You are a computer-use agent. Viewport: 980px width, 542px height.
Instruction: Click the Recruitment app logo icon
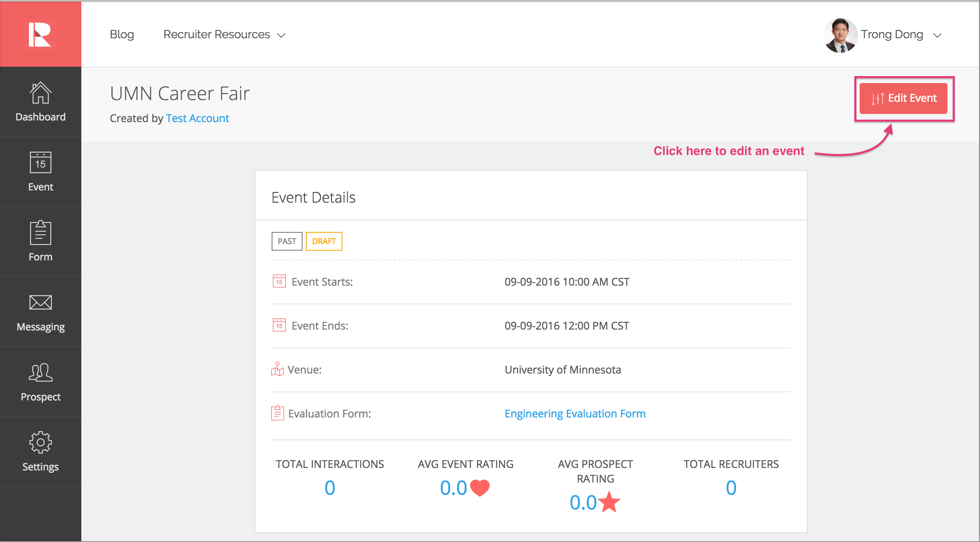point(40,35)
